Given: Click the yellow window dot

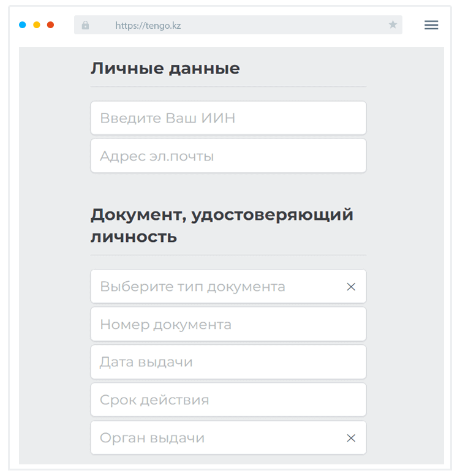Looking at the screenshot, I should coord(36,25).
